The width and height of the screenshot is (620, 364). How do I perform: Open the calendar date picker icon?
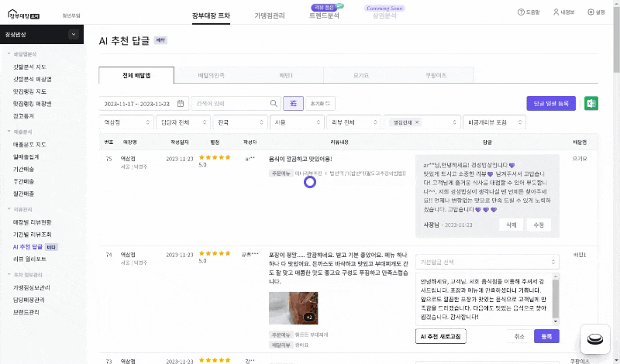click(x=181, y=104)
